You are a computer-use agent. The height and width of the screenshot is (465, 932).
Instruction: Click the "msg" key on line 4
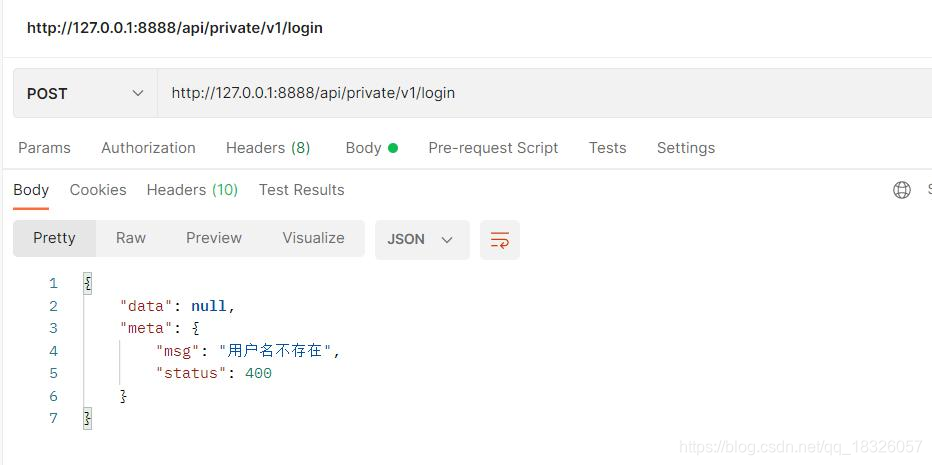click(177, 351)
